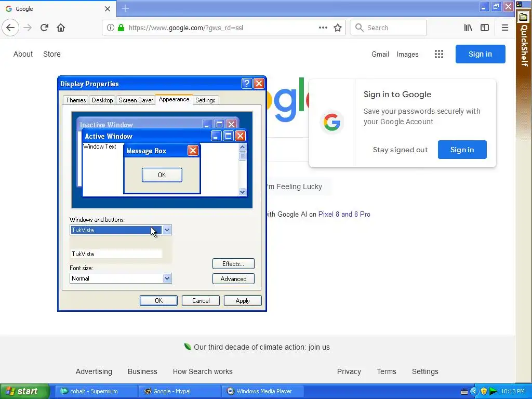This screenshot has width=532, height=399.
Task: Expand the Font size dropdown arrow
Action: 167,278
